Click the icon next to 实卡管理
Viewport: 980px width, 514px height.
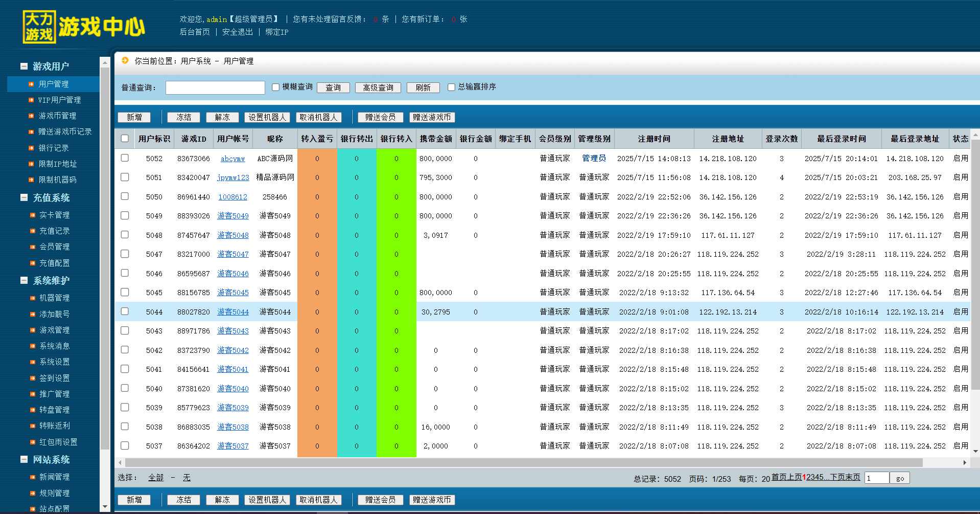(x=32, y=215)
